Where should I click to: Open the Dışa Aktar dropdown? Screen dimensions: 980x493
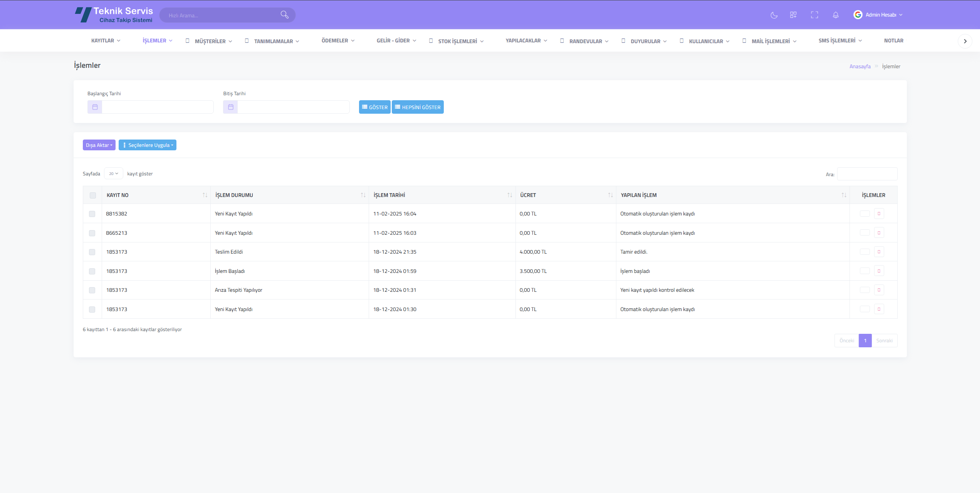coord(99,145)
